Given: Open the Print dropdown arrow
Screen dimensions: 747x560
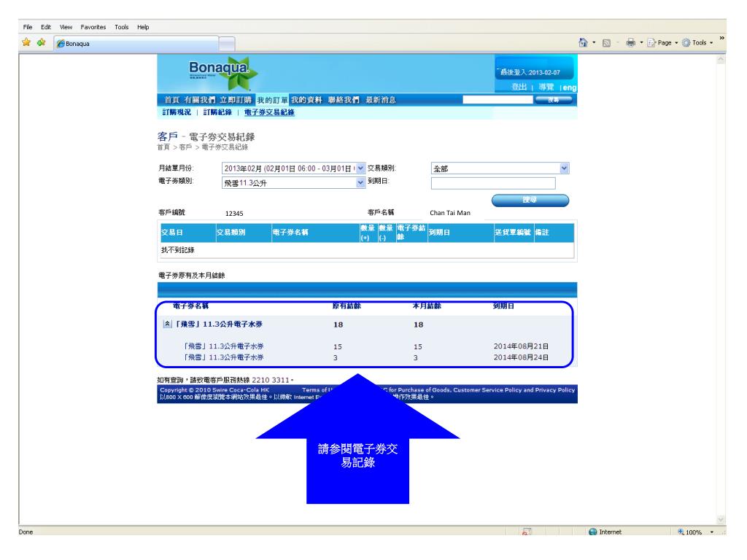Looking at the screenshot, I should coord(641,42).
